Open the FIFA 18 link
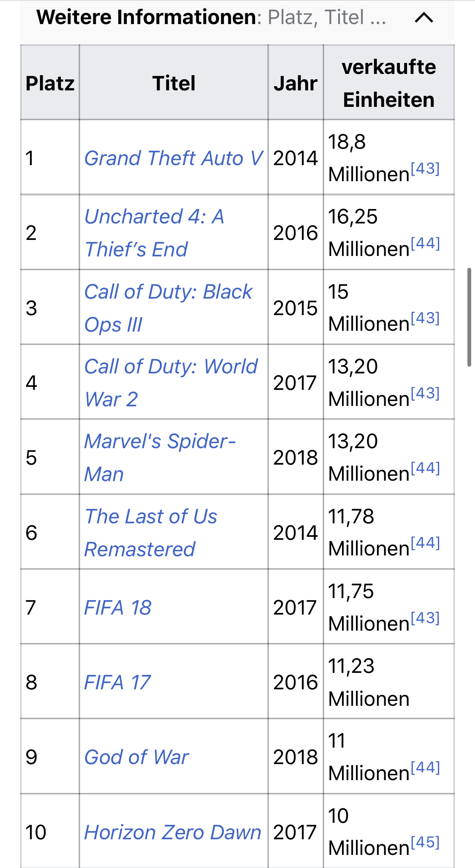475x868 pixels. (118, 608)
